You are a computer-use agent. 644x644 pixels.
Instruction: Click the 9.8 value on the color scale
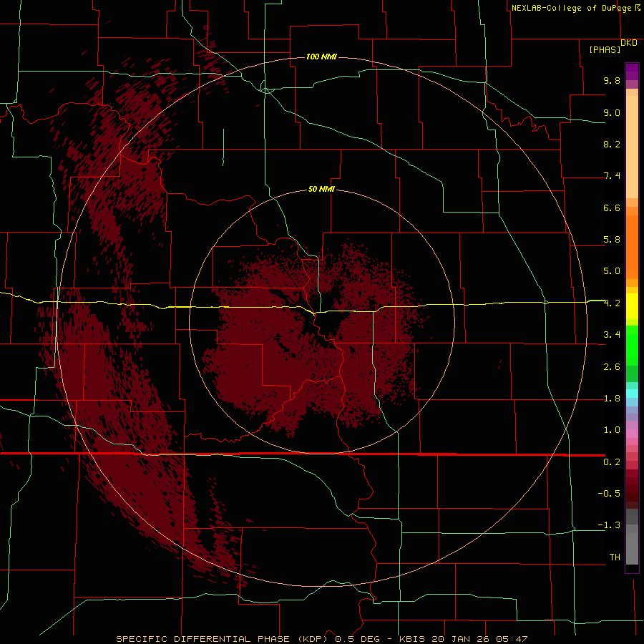[x=612, y=80]
